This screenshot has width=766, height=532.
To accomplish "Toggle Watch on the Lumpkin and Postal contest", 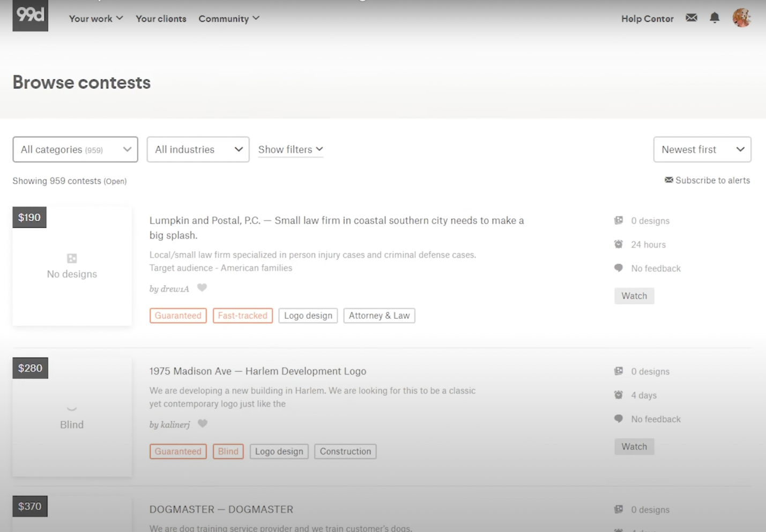I will [634, 296].
